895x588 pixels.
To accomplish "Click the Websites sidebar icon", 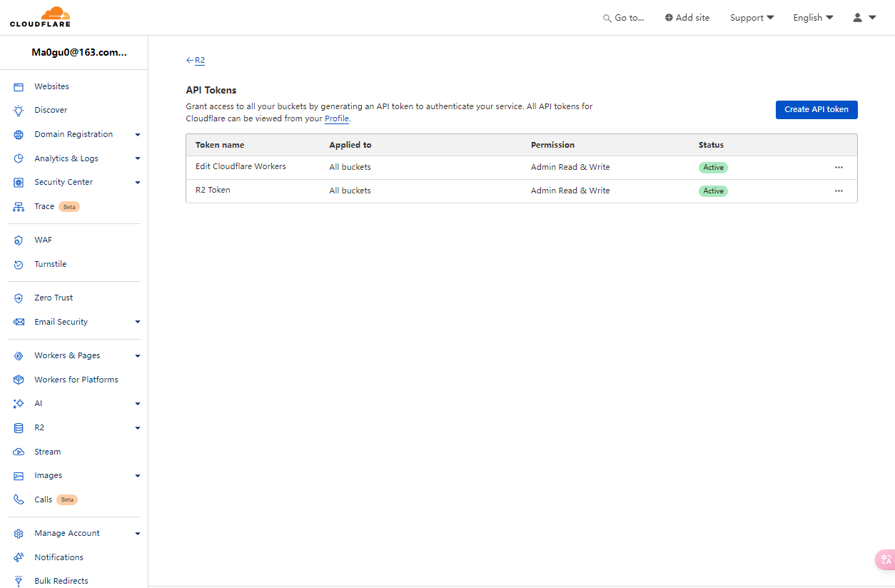I will (x=19, y=86).
